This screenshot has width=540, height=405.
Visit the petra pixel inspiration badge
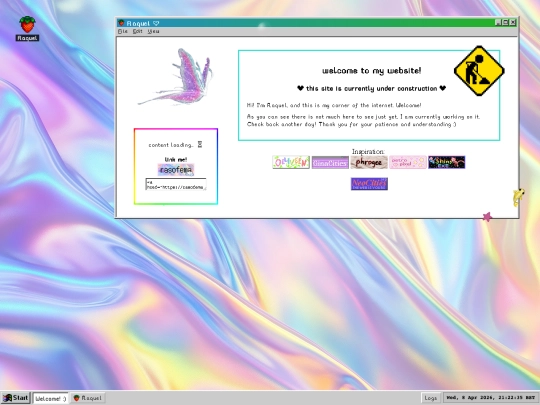pyautogui.click(x=408, y=162)
